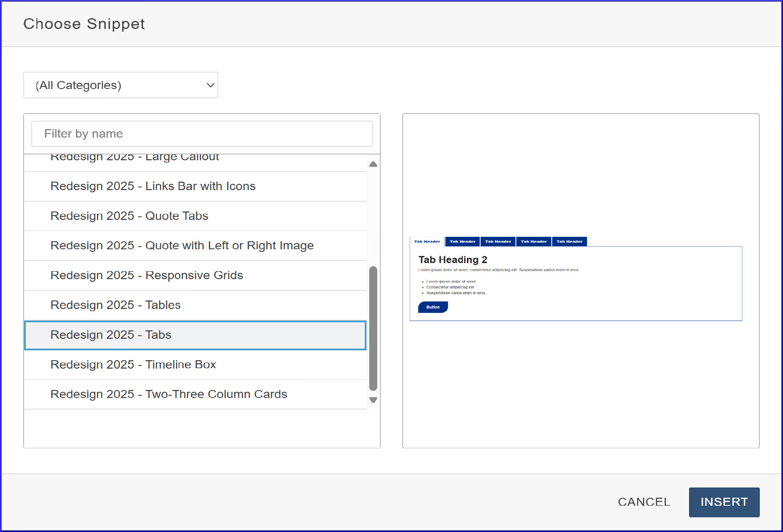Click the snippet list scrollbar thumb
The width and height of the screenshot is (783, 532).
tap(373, 329)
